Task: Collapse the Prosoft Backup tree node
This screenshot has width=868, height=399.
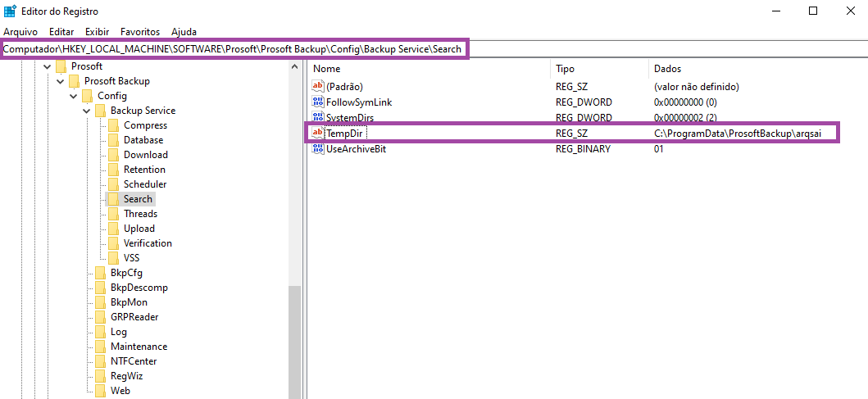Action: [61, 81]
